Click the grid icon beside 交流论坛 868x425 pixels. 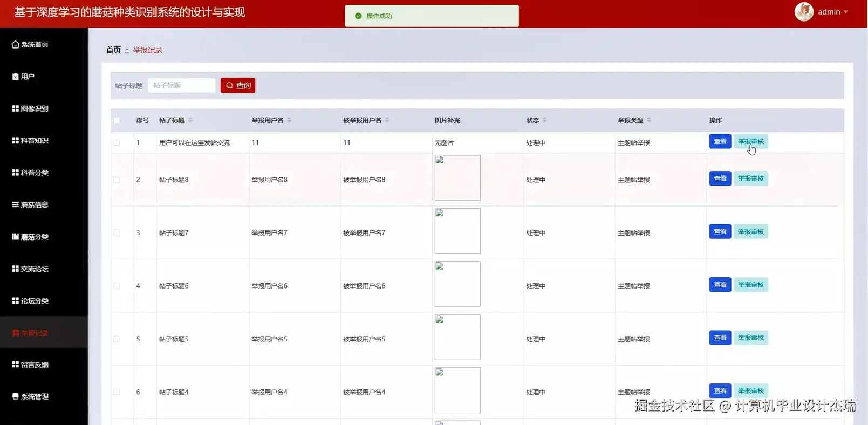[x=15, y=269]
